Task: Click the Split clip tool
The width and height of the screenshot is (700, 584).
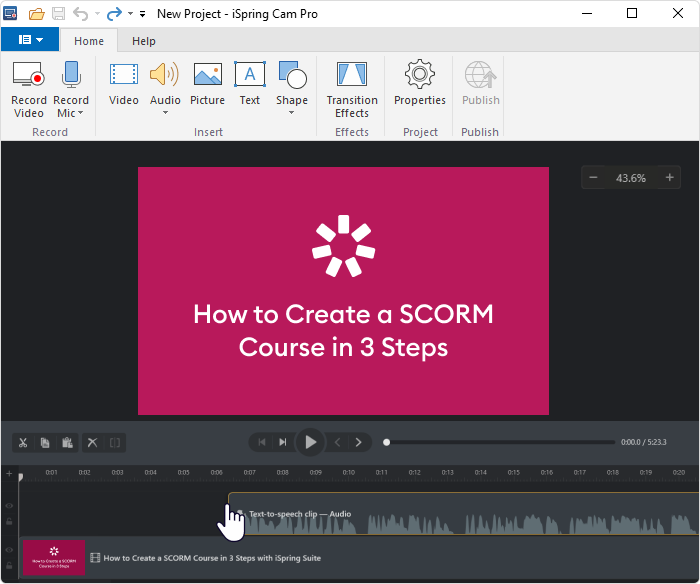Action: coord(115,442)
